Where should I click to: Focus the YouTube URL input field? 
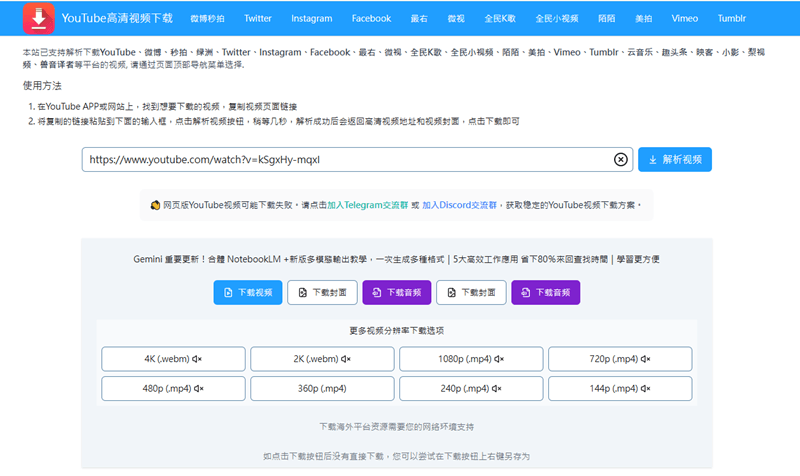(x=357, y=160)
